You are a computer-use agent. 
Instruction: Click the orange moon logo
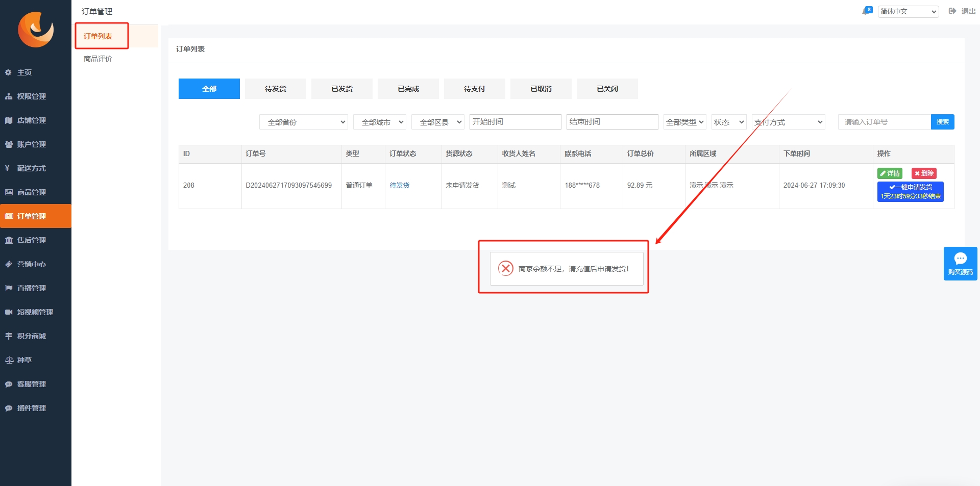pos(36,30)
